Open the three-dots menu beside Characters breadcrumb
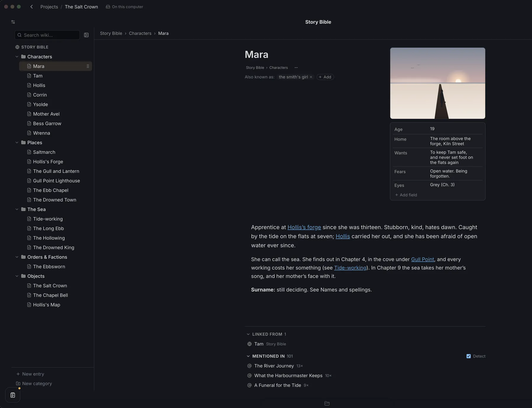The width and height of the screenshot is (532, 408). [296, 68]
